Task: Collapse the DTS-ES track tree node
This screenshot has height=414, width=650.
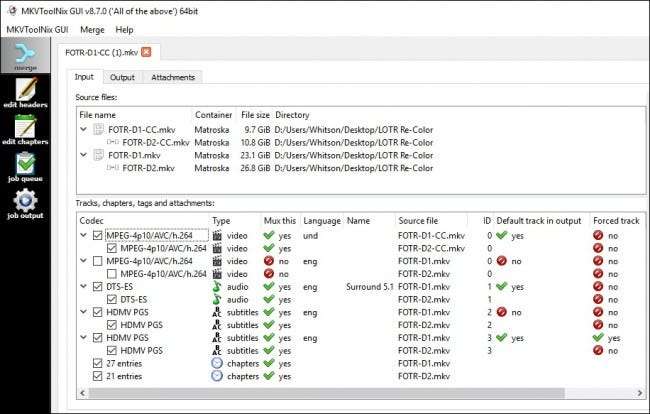Action: 83,285
